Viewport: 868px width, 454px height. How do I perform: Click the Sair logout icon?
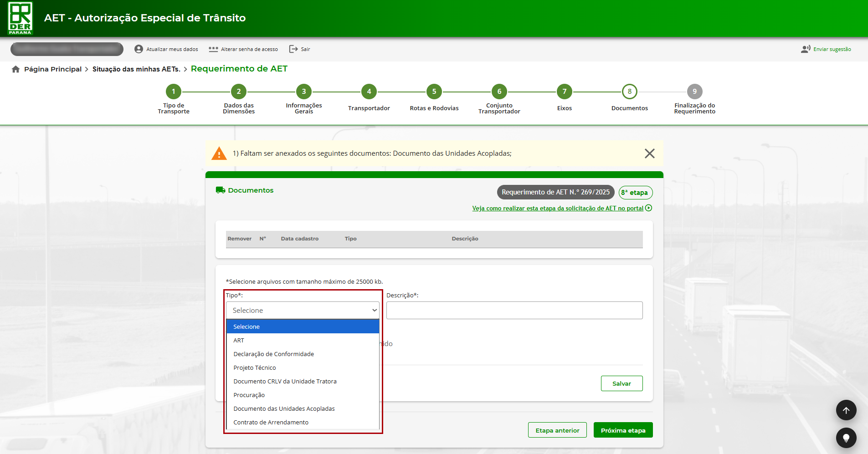[x=293, y=49]
